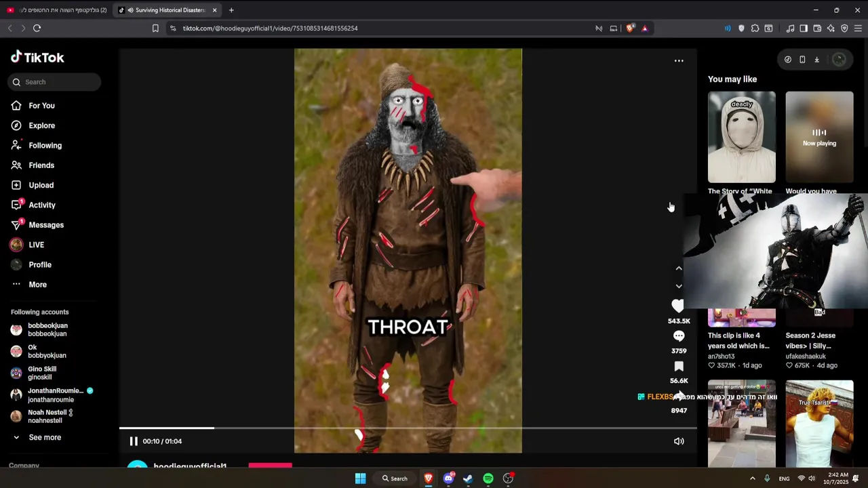Open Noah Nestell following account

pos(47,416)
